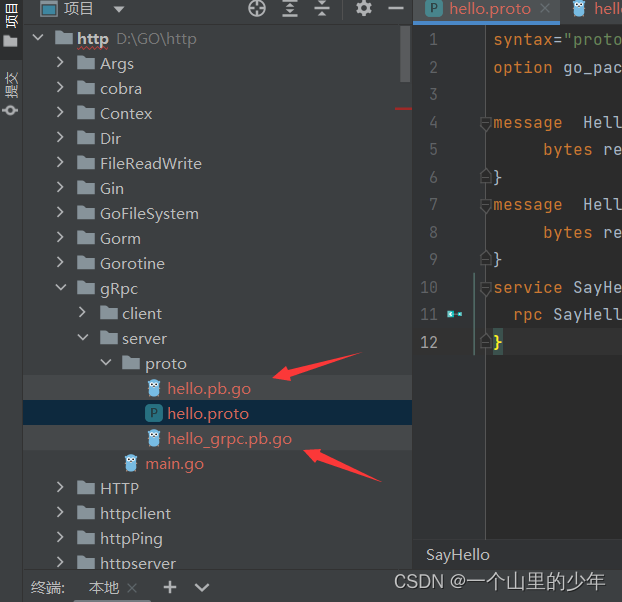Viewport: 622px width, 602px height.
Task: Click the gRpc folder icon
Action: click(86, 288)
